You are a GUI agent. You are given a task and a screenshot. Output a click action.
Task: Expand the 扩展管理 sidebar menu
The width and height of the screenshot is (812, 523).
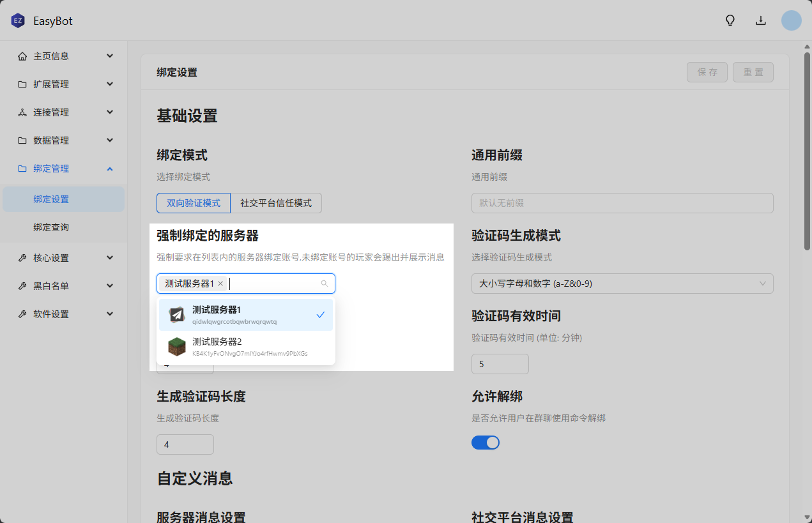[x=64, y=84]
